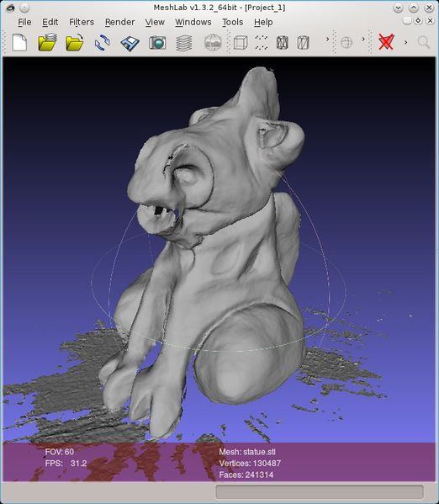Click the trackball globe icon
Screen dimensions: 439x504
tap(213, 42)
